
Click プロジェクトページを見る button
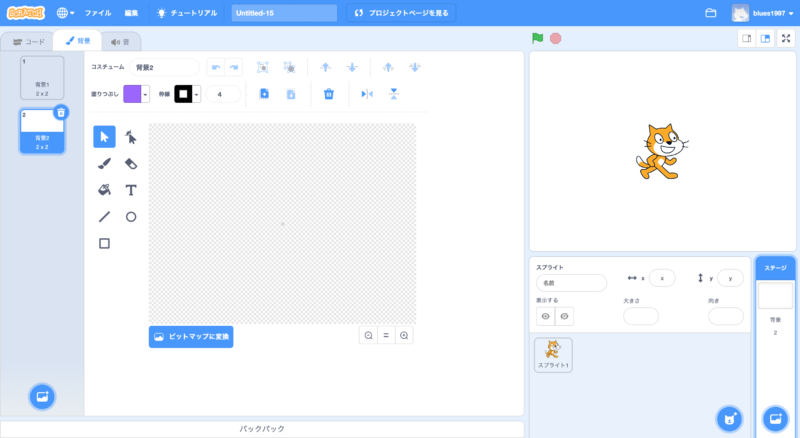tap(402, 13)
